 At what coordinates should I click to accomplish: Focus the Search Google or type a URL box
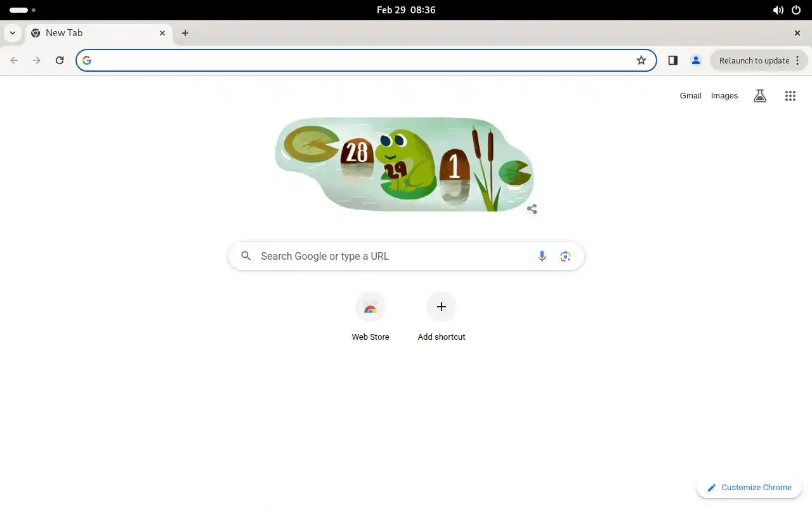pos(406,256)
